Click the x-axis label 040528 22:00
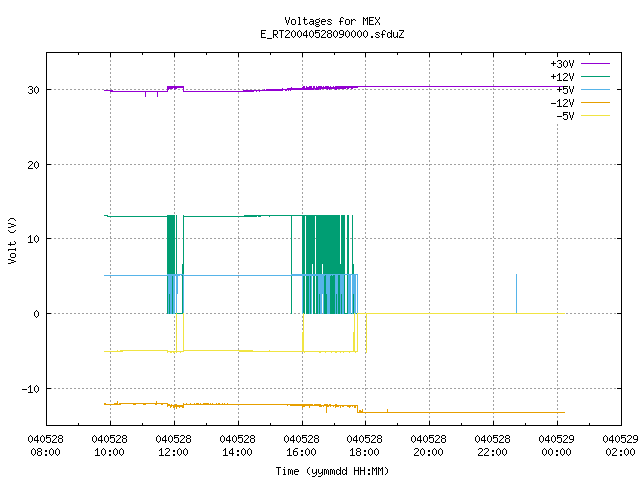640x480 pixels. pyautogui.click(x=492, y=446)
